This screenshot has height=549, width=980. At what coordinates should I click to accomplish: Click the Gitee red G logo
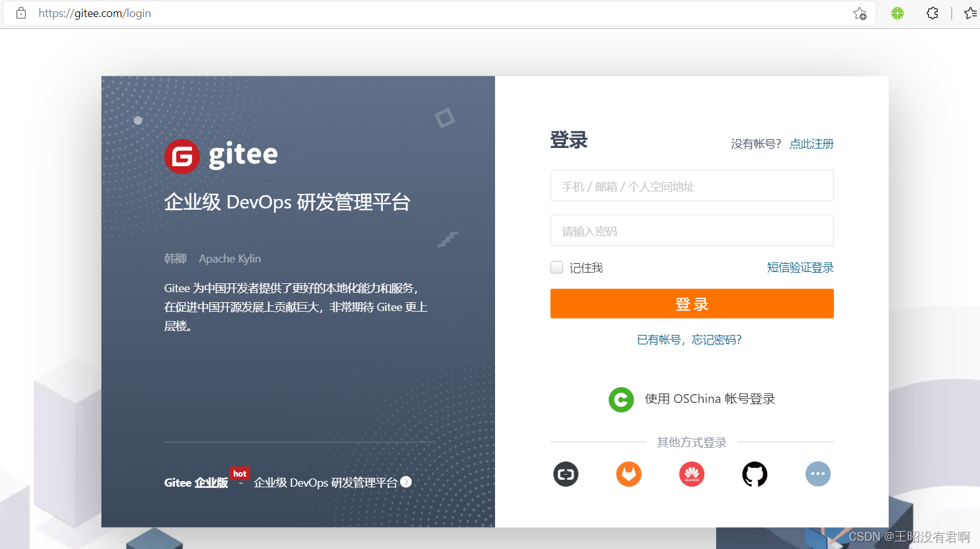click(182, 156)
